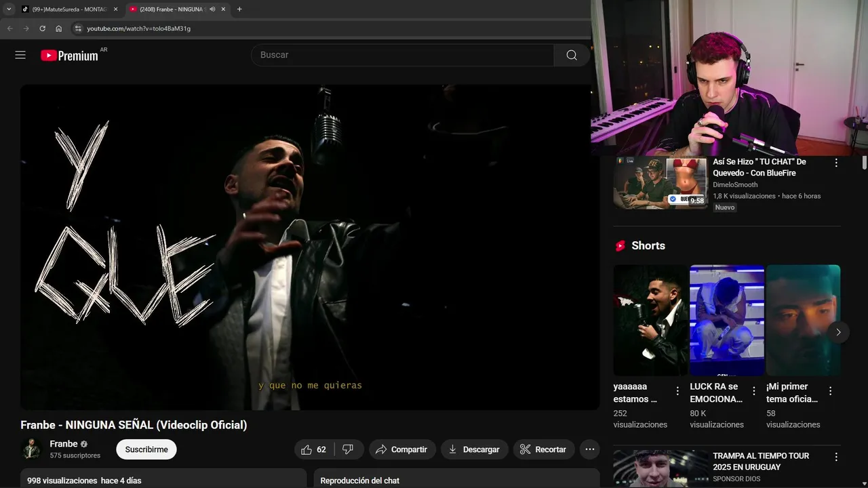Dislike the Franbe video
This screenshot has height=488, width=868.
point(348,449)
